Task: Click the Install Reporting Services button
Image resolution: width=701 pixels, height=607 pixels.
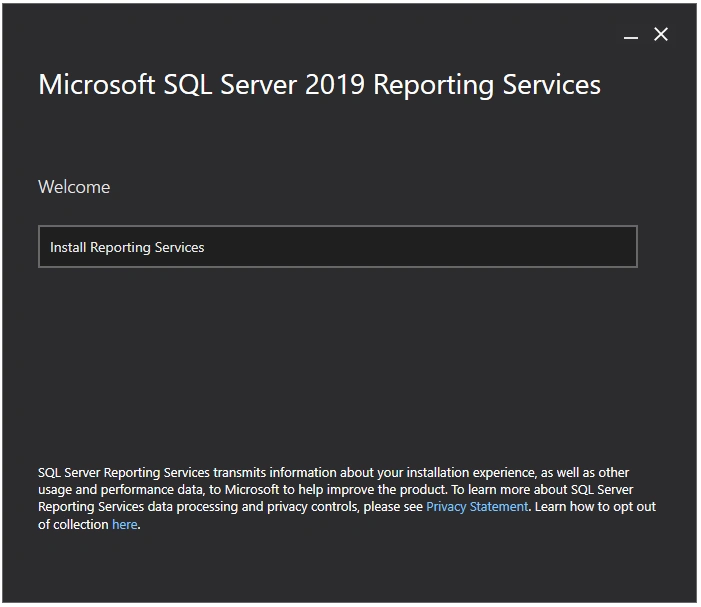Action: tap(338, 247)
